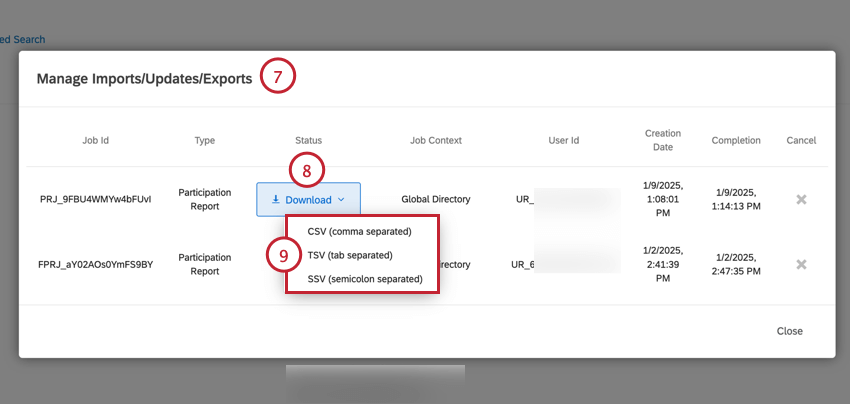
Task: Select job ID PRJ_9FBU4WMYw4bFUvI text
Action: (x=96, y=200)
